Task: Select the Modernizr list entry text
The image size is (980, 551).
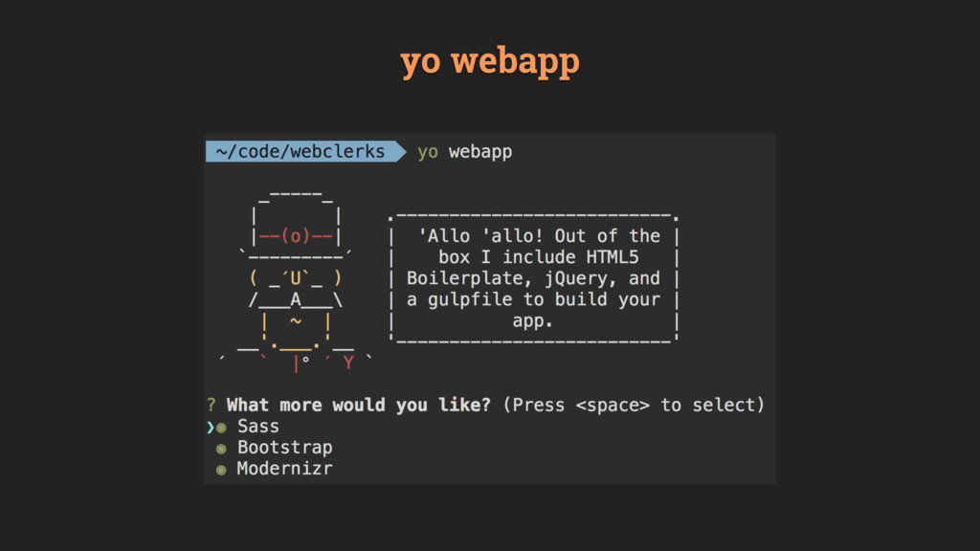Action: 285,469
